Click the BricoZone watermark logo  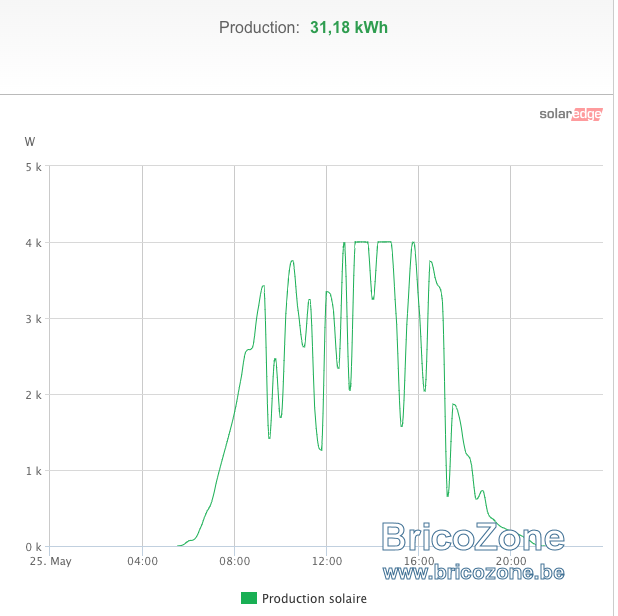(x=473, y=537)
